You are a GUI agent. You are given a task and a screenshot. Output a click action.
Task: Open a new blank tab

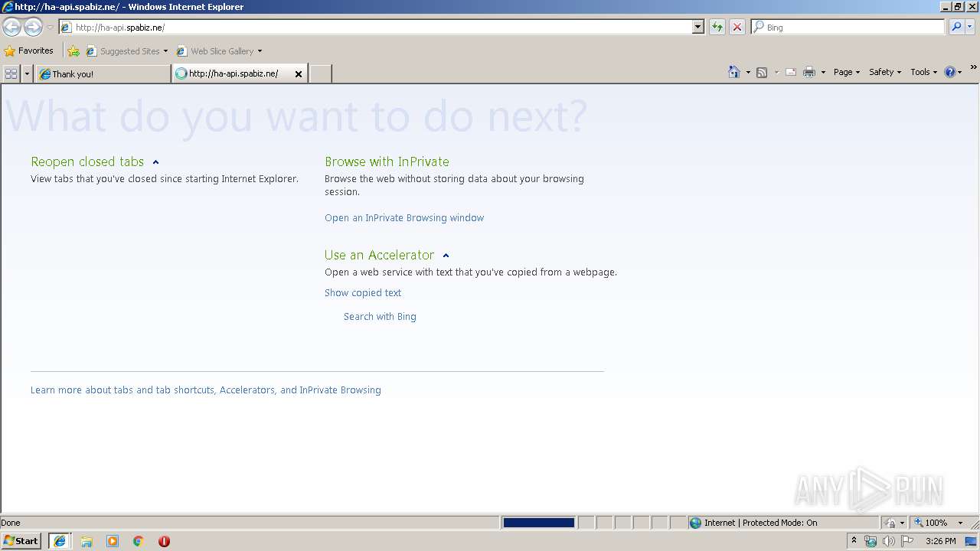(x=320, y=73)
